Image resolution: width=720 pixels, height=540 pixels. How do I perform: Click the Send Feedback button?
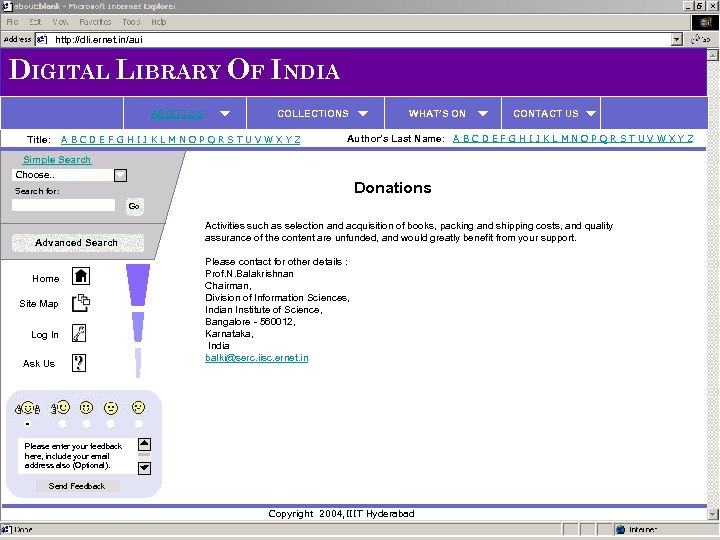coord(78,486)
